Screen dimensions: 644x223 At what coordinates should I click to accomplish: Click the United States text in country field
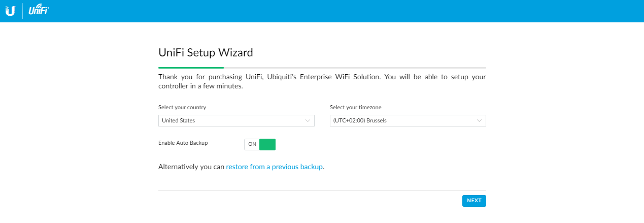[178, 120]
